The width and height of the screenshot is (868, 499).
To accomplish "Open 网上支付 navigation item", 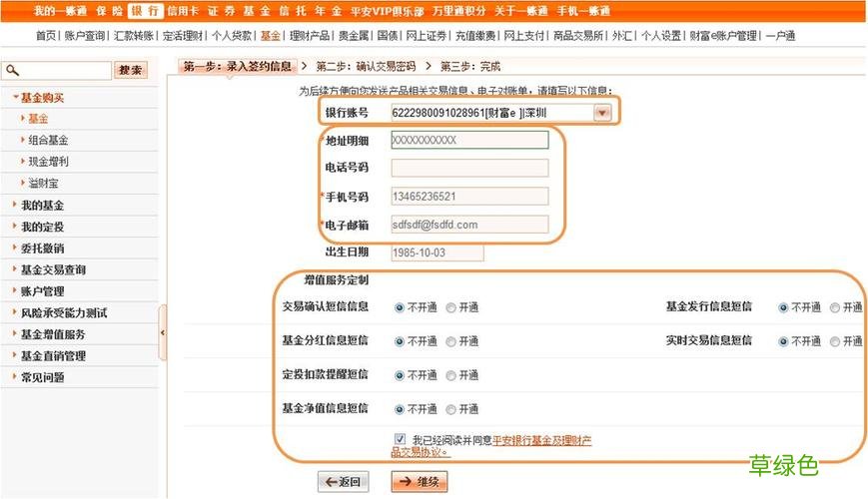I will pos(523,36).
